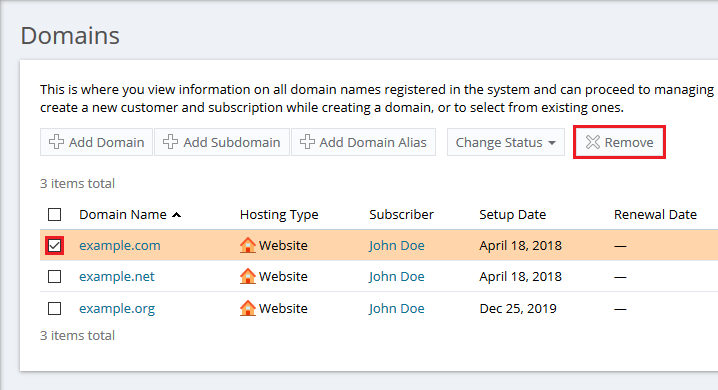The width and height of the screenshot is (718, 390).
Task: Click the sort arrow next to Domain Name
Action: (177, 215)
